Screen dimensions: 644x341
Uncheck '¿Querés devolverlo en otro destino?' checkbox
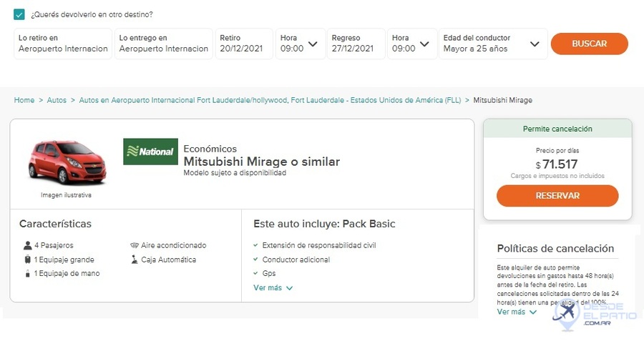click(x=19, y=14)
